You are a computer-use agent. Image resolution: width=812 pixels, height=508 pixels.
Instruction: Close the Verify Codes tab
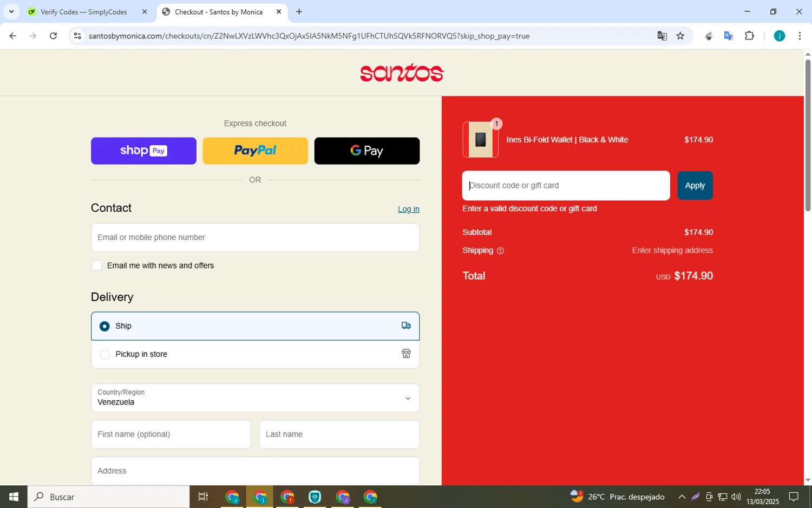(145, 11)
